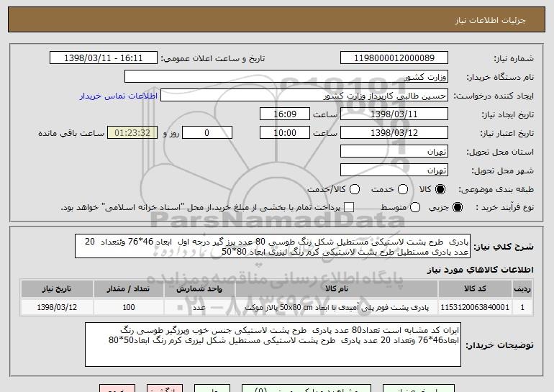Click the توضیحات خریدار notes box
Image resolution: width=554 pixels, height=392 pixels.
pos(273,345)
